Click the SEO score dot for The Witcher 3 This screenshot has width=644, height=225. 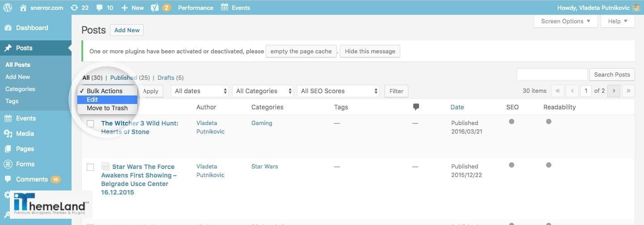(512, 121)
